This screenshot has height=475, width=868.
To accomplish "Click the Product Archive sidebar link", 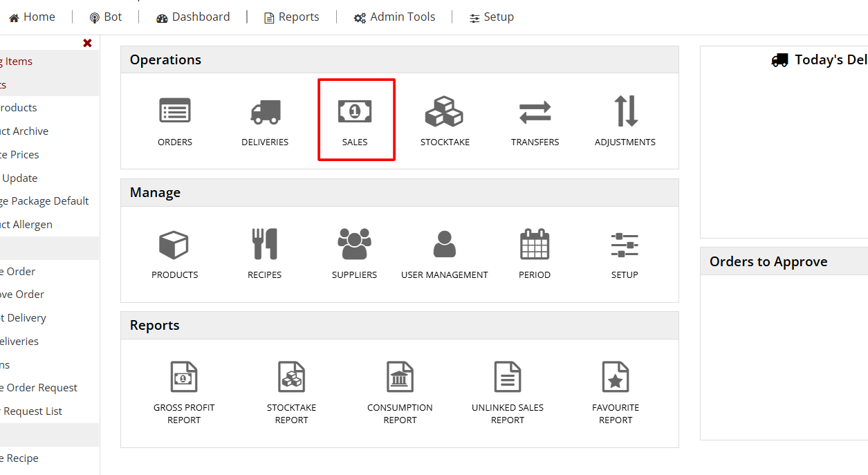I will (24, 131).
